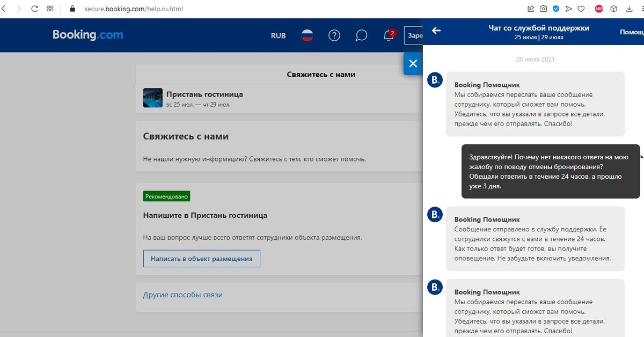Change currency via the RUB button

point(279,35)
